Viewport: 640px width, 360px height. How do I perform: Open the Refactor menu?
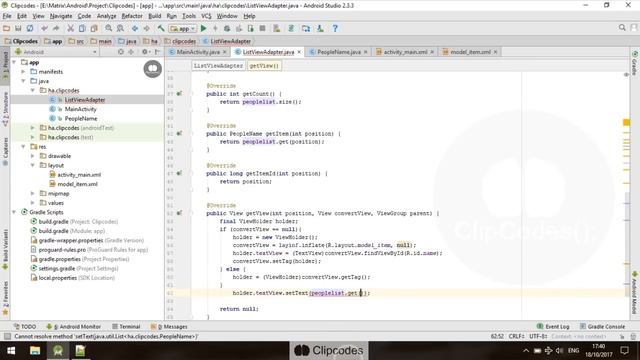pos(132,16)
